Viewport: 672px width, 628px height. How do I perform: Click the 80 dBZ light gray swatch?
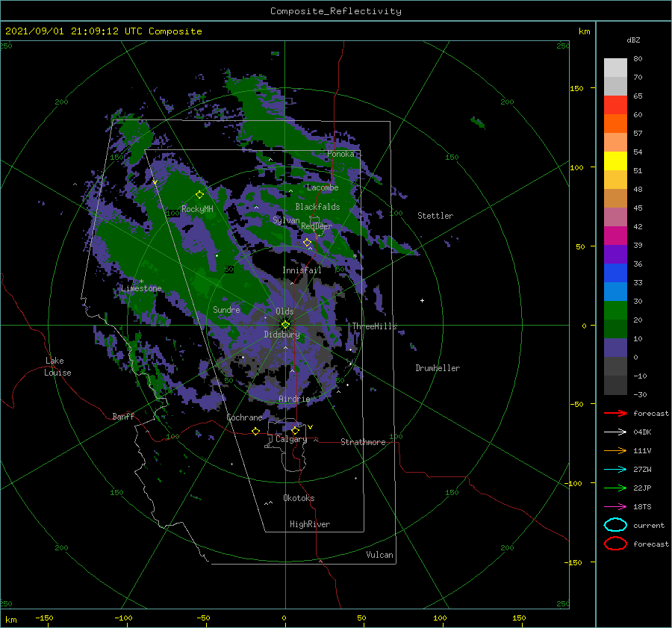[x=615, y=68]
